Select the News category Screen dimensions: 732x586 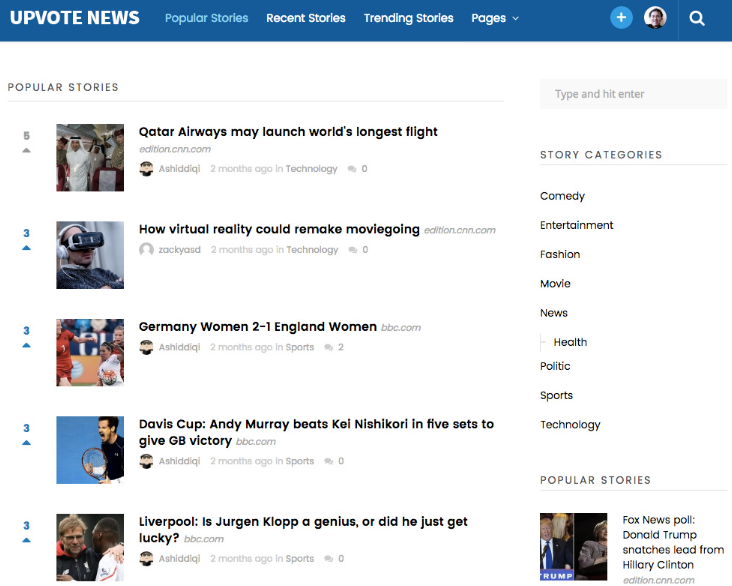click(x=554, y=313)
